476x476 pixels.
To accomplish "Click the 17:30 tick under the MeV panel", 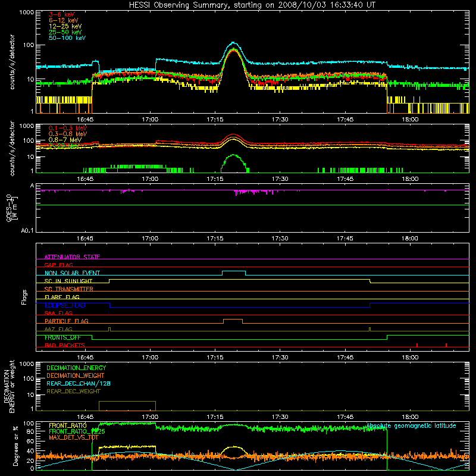I will coord(280,179).
